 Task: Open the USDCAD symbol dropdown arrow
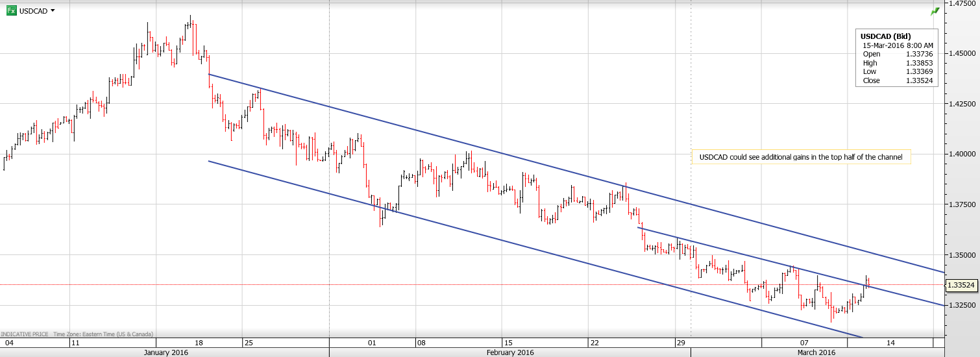coord(53,10)
